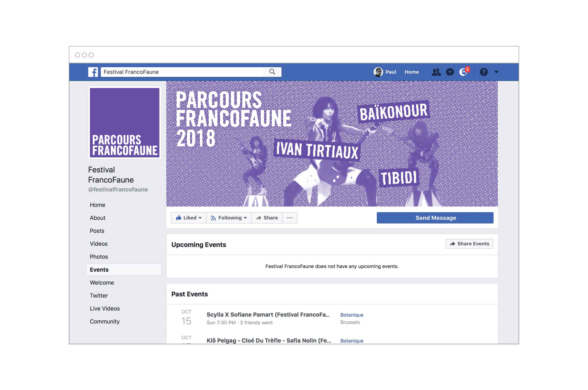The height and width of the screenshot is (390, 588).
Task: Click the Upcoming Events heading
Action: coord(199,245)
